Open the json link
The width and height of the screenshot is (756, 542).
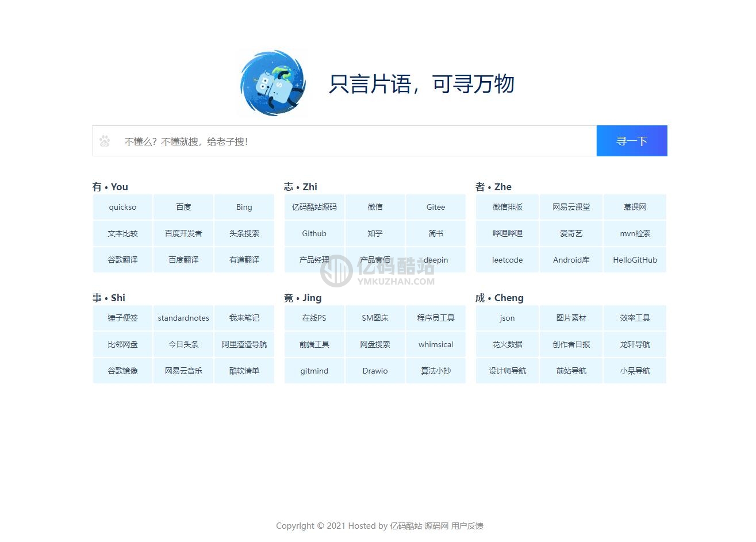(x=508, y=318)
